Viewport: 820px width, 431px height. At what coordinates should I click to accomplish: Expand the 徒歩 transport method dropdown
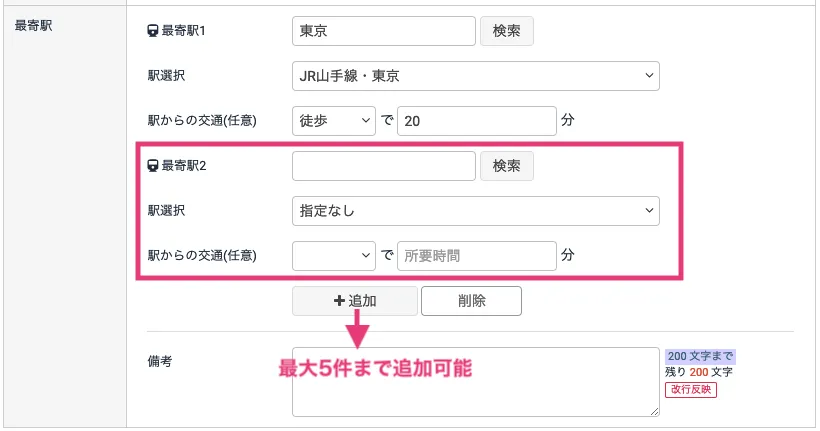pos(333,121)
